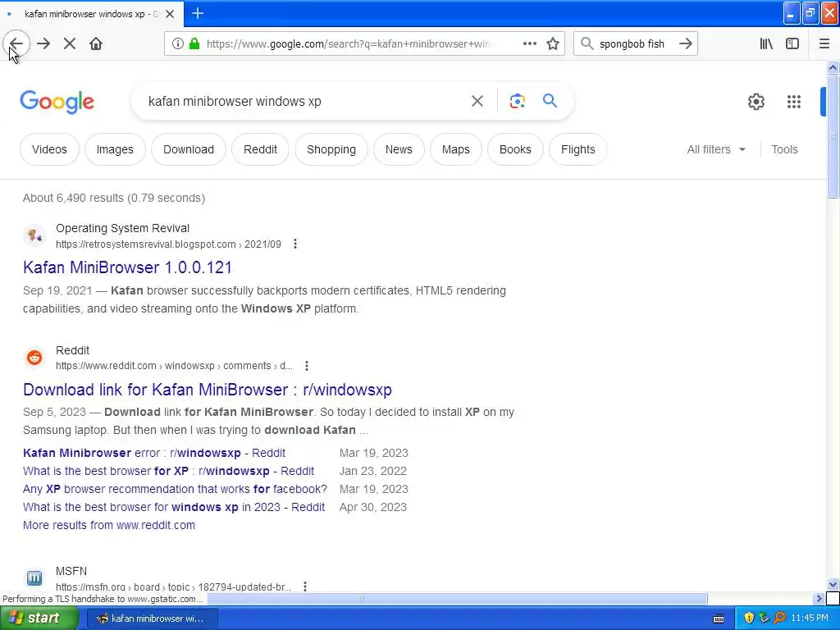Switch to Flights results

(578, 149)
